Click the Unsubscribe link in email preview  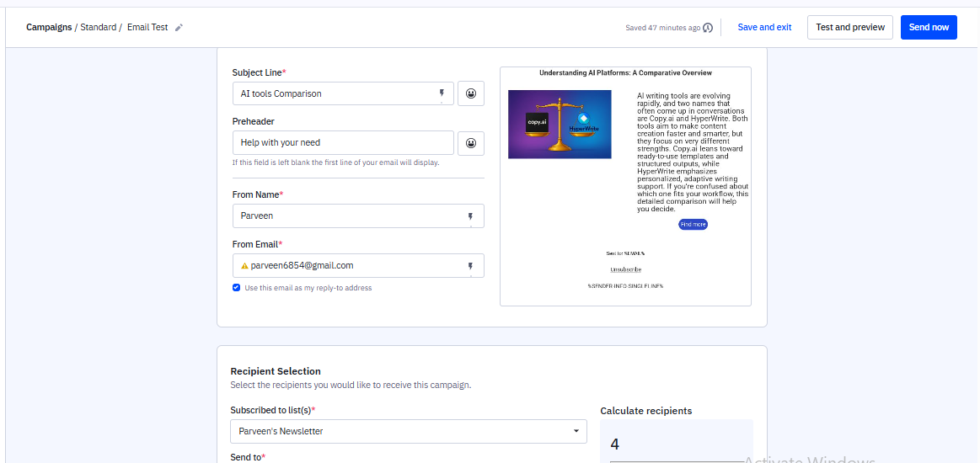click(625, 269)
